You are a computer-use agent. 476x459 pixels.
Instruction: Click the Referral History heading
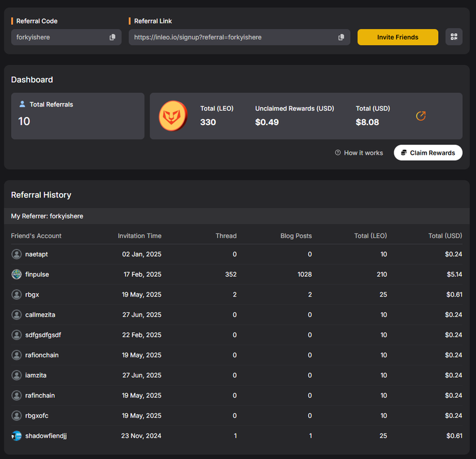(x=41, y=195)
